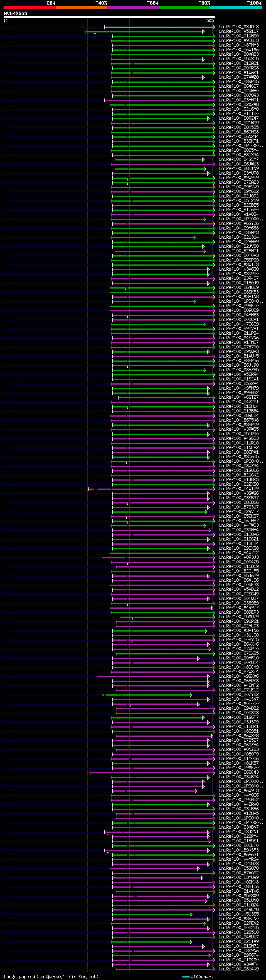The height and width of the screenshot is (980, 266).
Task: Click the '=100char.' scale legend text
Action: click(202, 977)
